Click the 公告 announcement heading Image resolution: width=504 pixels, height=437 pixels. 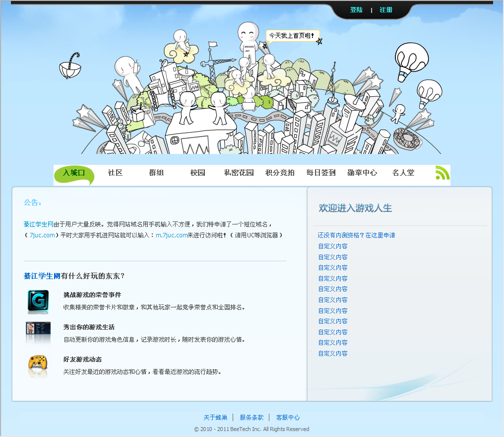32,203
